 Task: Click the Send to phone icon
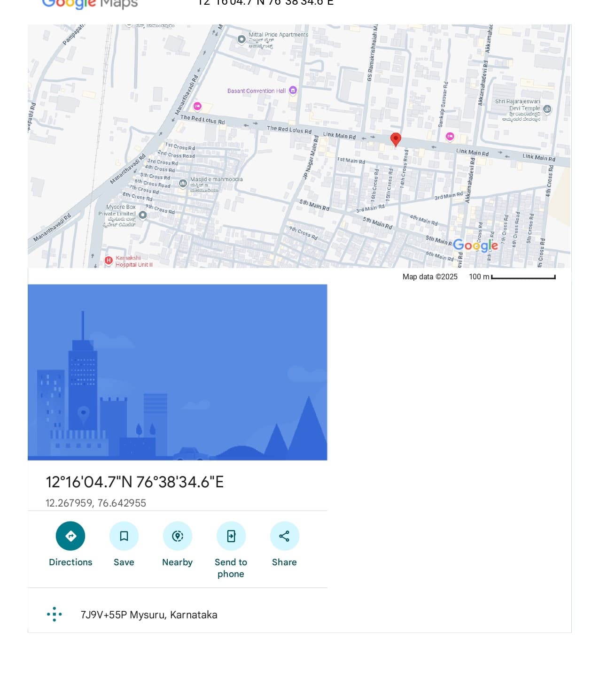[x=231, y=536]
